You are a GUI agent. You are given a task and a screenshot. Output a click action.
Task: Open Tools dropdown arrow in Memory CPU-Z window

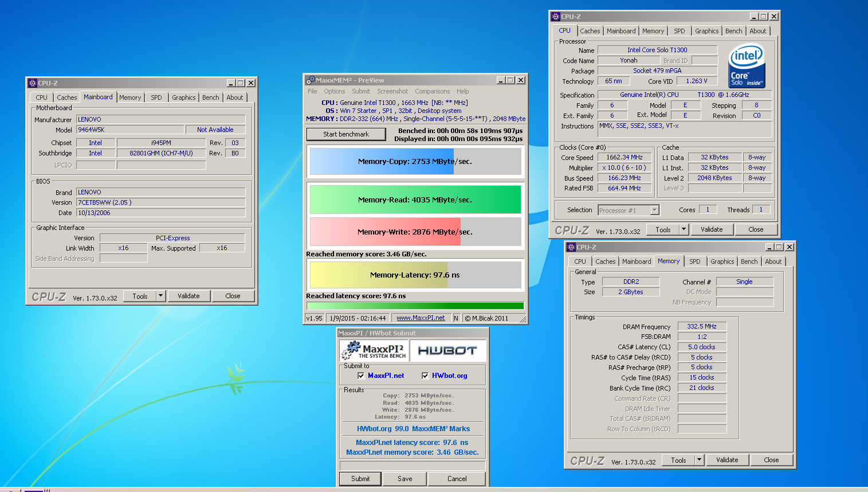pos(699,460)
